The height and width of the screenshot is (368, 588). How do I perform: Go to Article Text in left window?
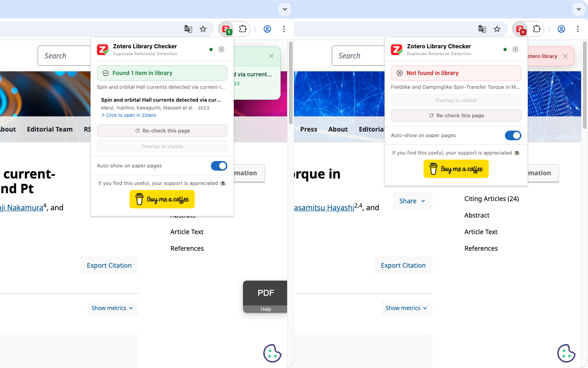point(187,232)
